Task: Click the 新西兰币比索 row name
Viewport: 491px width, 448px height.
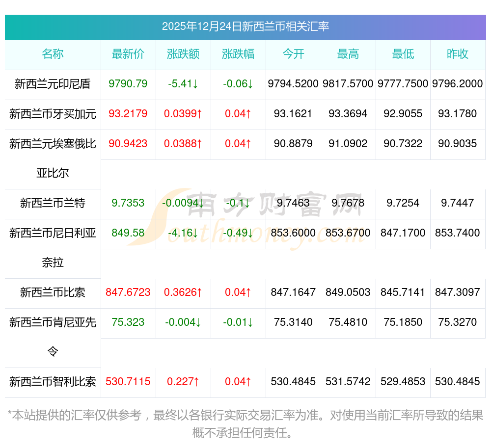Action: tap(53, 292)
